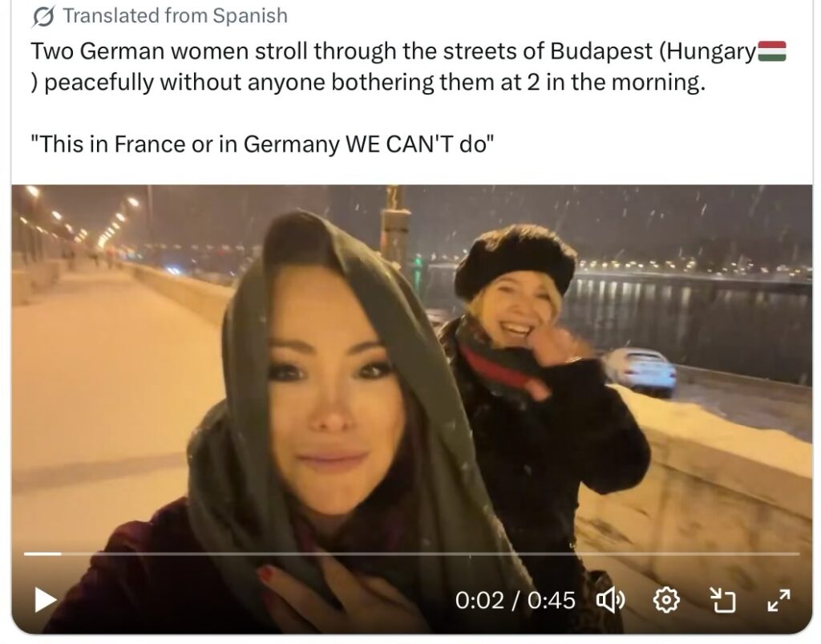Switch video to picture-in-picture mode
Screen dimensions: 821x644
(x=723, y=600)
